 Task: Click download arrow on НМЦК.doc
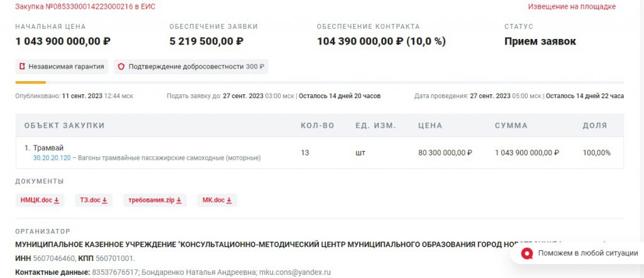(57, 201)
